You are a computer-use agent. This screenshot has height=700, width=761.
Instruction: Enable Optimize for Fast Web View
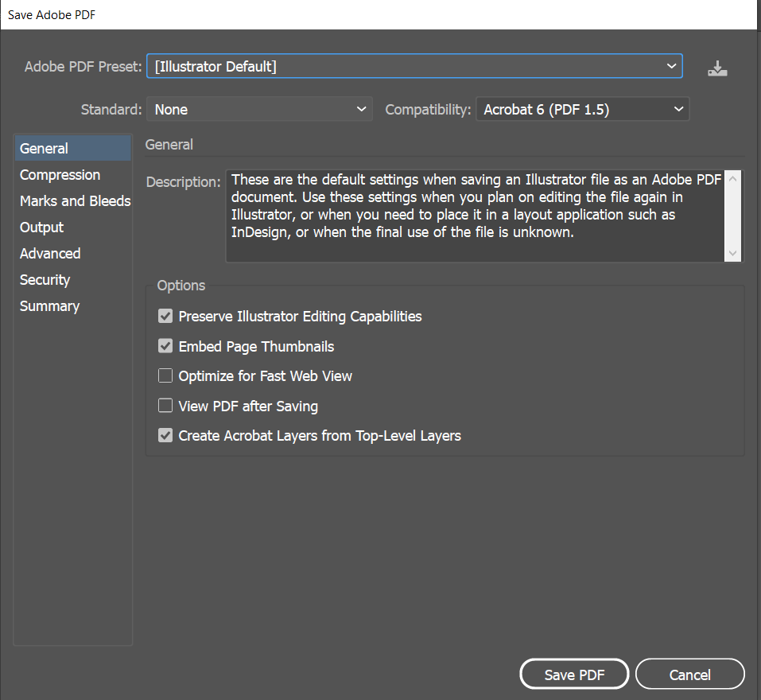click(x=165, y=375)
